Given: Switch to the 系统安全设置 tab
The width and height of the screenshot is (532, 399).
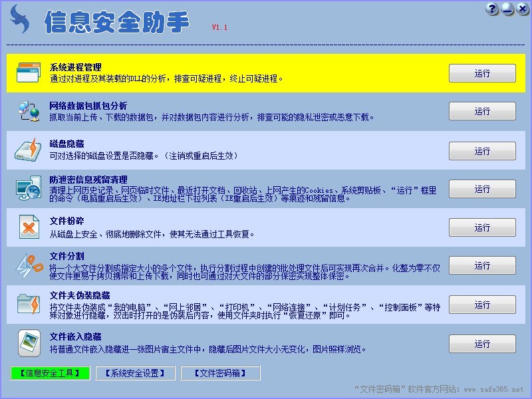Looking at the screenshot, I should pos(135,373).
